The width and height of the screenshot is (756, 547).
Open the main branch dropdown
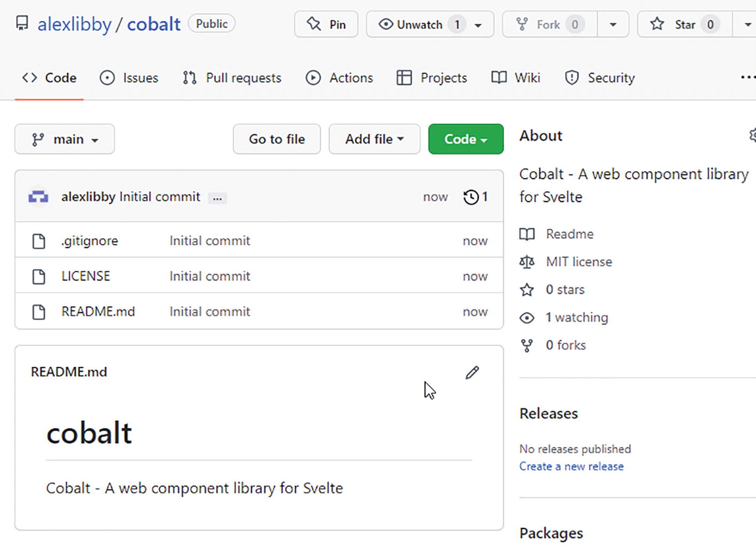(65, 139)
